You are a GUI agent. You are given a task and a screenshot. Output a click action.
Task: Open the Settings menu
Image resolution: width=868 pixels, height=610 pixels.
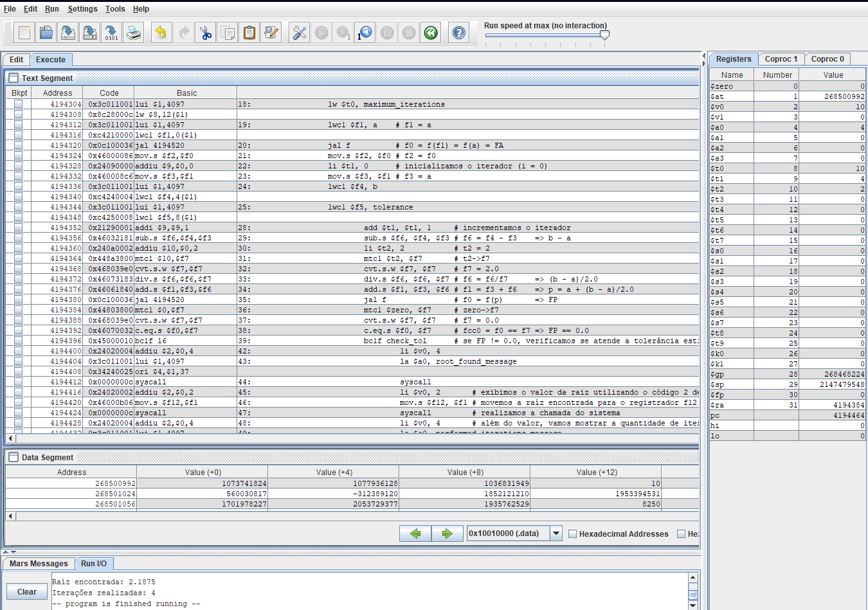[x=82, y=9]
